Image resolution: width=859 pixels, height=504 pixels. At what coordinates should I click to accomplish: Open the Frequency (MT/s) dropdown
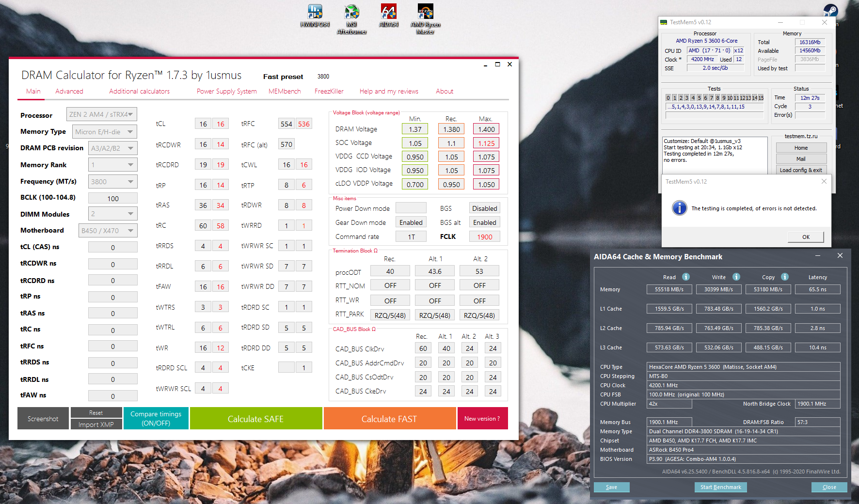(x=112, y=182)
